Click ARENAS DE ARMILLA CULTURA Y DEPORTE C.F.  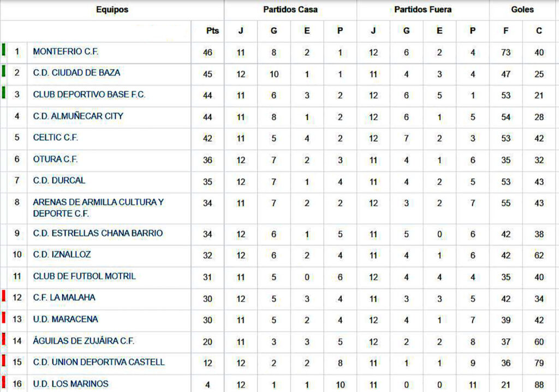pos(98,207)
